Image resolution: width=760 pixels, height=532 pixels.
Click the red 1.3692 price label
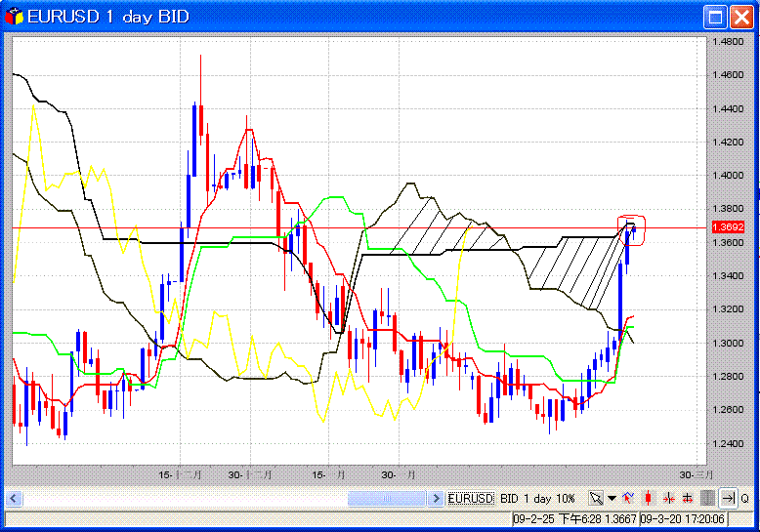728,226
